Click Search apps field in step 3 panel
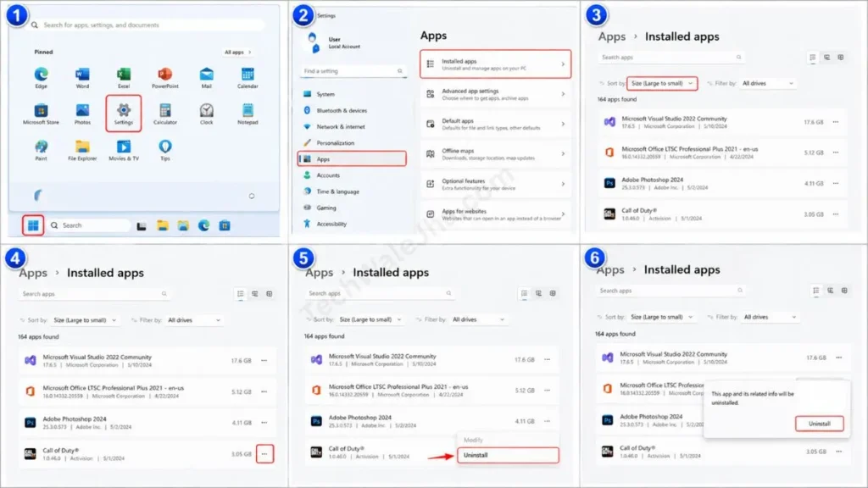The width and height of the screenshot is (868, 488). point(671,57)
